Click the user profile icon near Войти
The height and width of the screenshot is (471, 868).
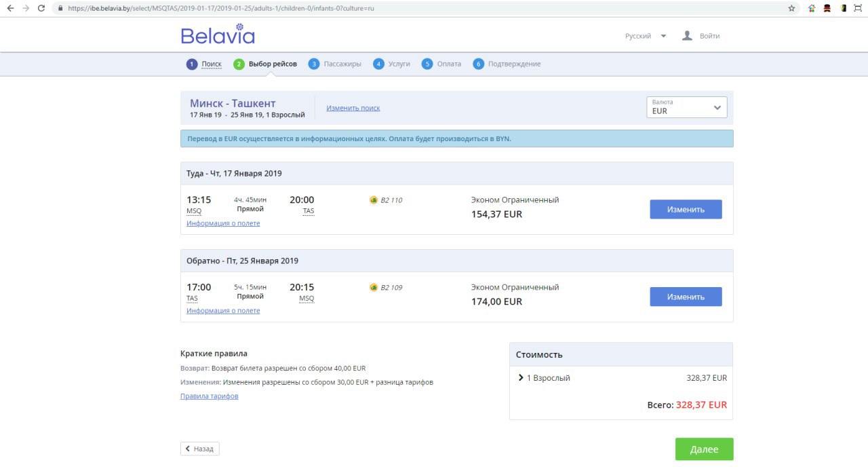point(687,35)
